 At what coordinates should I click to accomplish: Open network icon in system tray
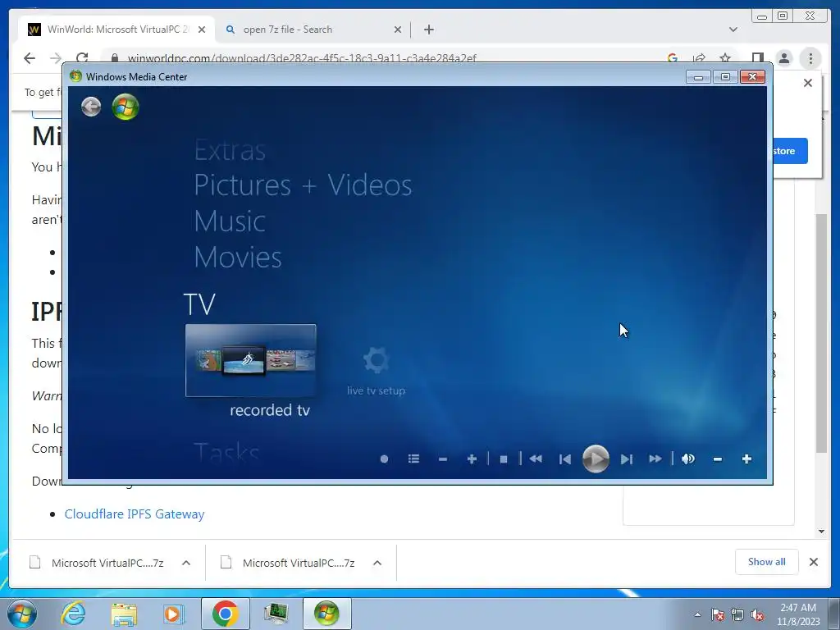point(737,614)
